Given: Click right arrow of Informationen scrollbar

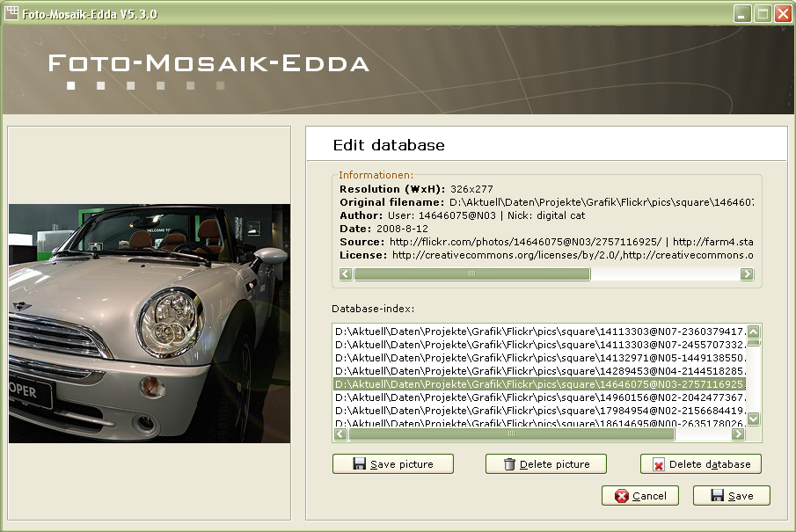Looking at the screenshot, I should pos(747,274).
